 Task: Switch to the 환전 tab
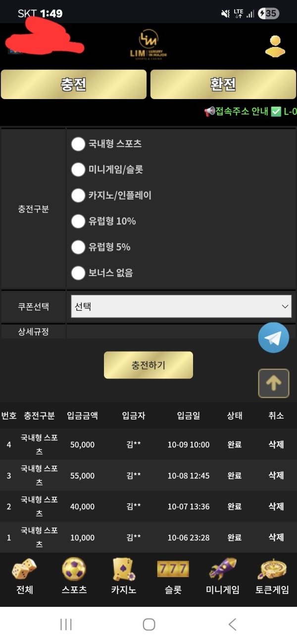point(222,84)
